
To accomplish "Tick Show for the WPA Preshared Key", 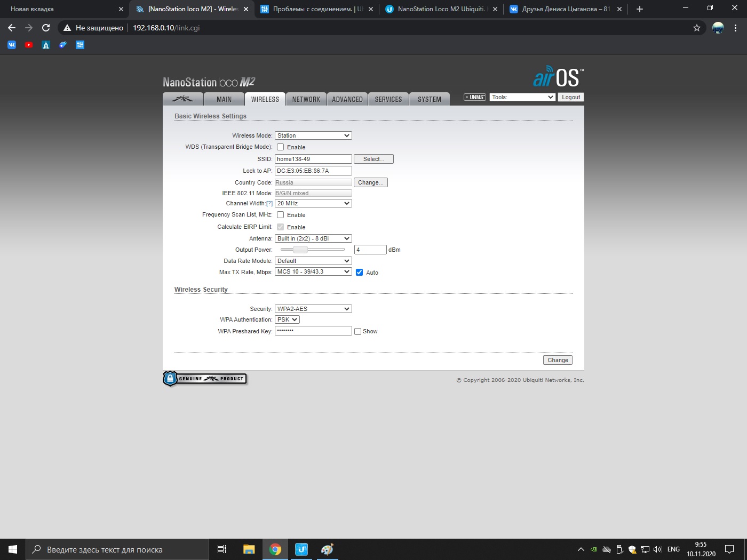I will point(358,331).
